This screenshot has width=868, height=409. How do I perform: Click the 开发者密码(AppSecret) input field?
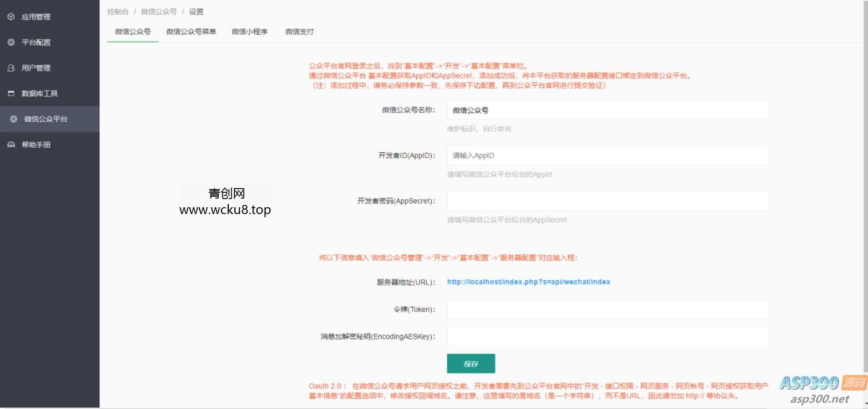pyautogui.click(x=607, y=201)
